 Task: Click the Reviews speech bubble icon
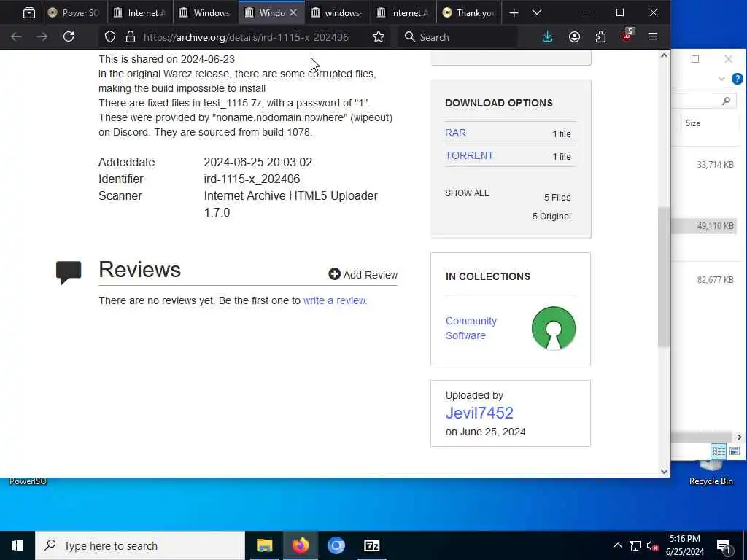(x=69, y=273)
